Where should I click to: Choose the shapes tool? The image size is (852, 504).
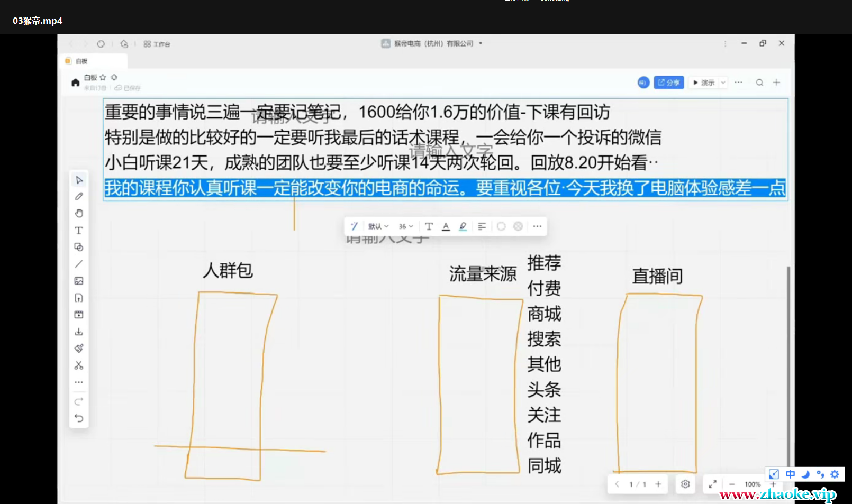(x=79, y=247)
